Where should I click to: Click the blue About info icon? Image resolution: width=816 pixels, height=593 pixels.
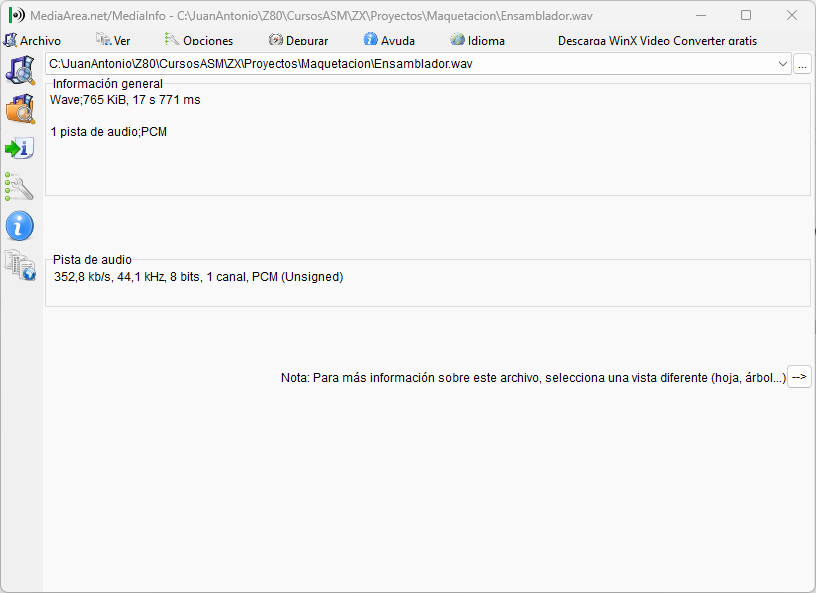[20, 226]
